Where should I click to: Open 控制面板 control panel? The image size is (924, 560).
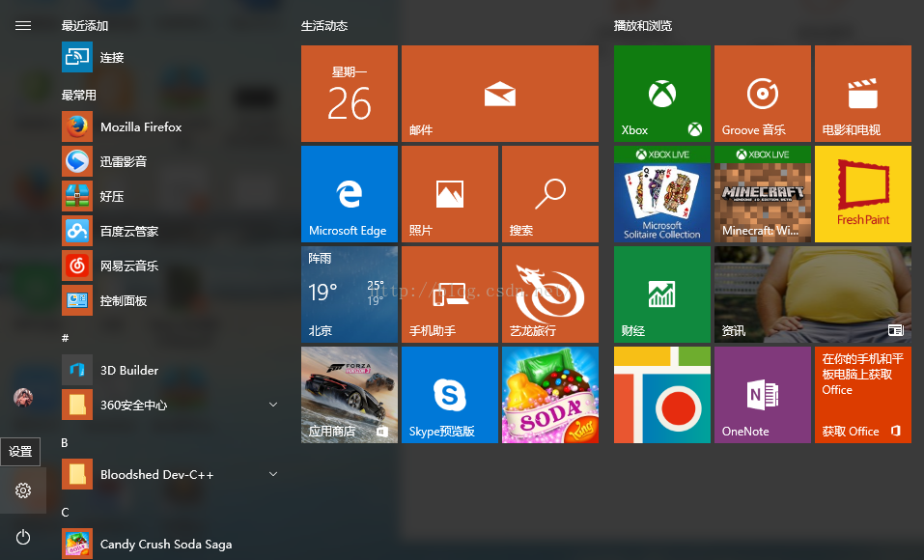pos(171,300)
